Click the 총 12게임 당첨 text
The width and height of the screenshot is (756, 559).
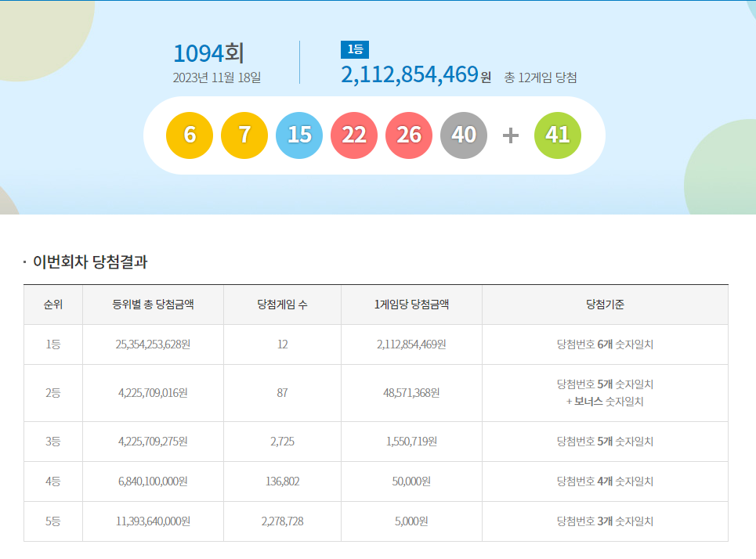click(x=541, y=78)
